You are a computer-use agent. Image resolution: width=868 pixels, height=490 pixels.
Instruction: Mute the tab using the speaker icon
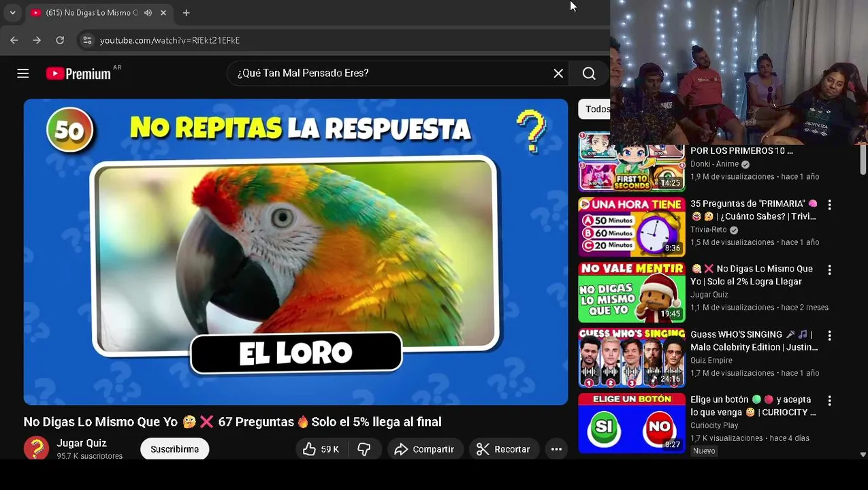click(x=148, y=13)
